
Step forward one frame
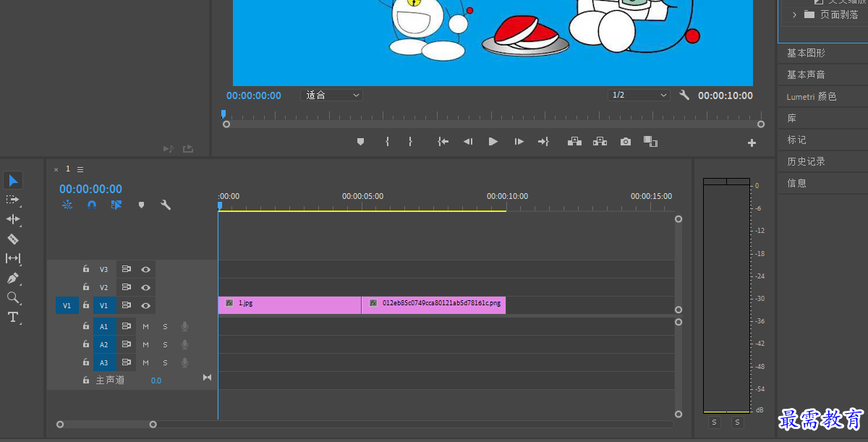(x=519, y=142)
